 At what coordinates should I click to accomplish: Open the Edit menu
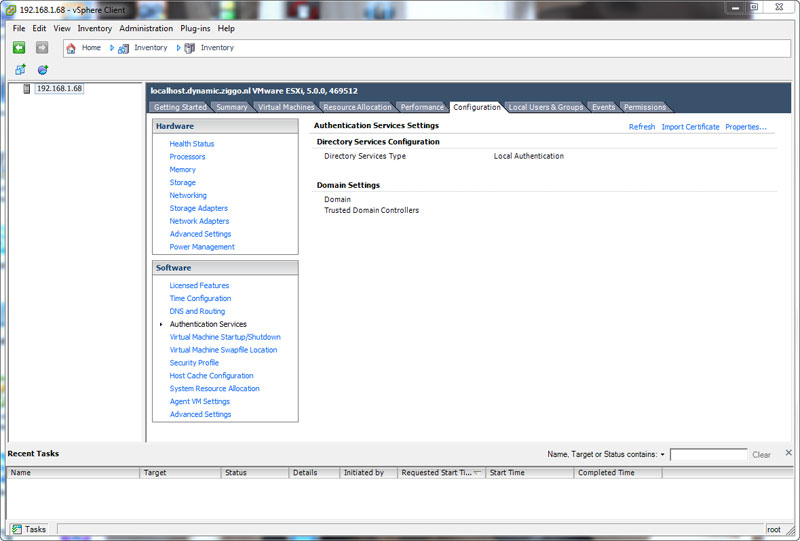tap(39, 29)
